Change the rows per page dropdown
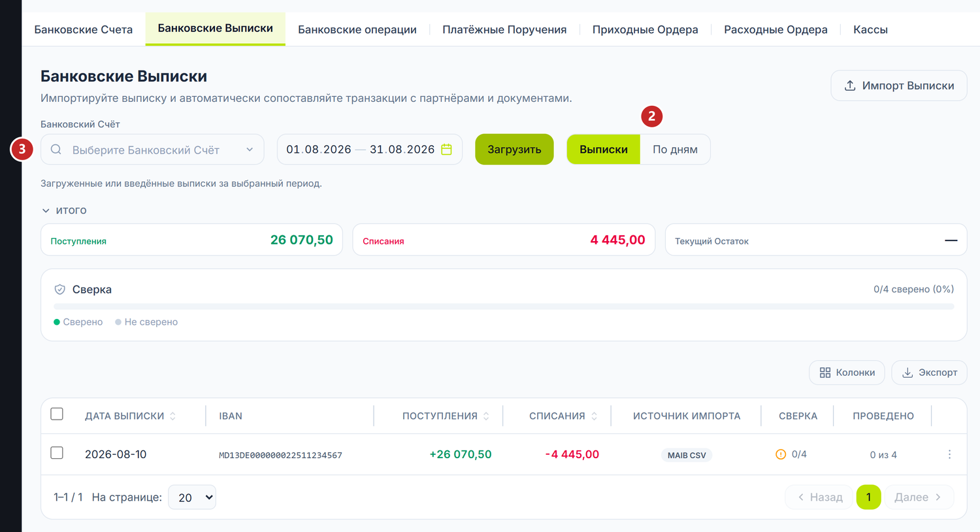Image resolution: width=980 pixels, height=532 pixels. 192,497
